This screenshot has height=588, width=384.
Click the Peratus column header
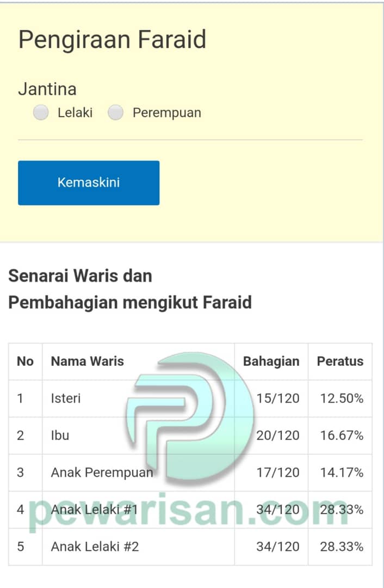click(x=340, y=361)
